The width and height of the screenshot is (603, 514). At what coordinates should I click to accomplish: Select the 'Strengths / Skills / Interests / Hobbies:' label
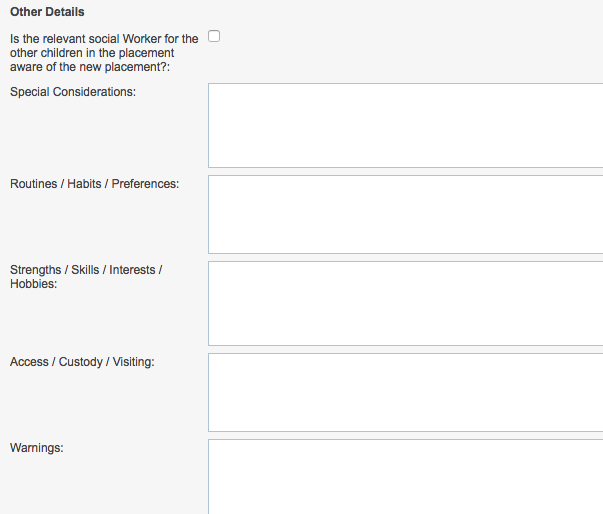(x=86, y=277)
